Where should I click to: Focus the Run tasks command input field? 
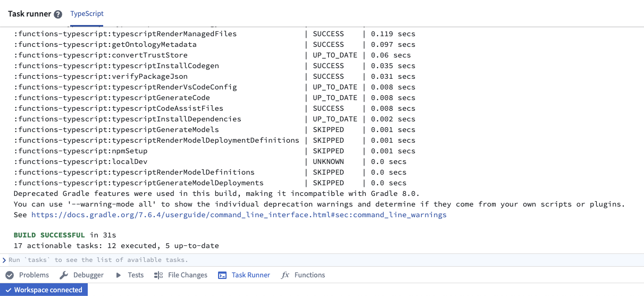(x=319, y=260)
